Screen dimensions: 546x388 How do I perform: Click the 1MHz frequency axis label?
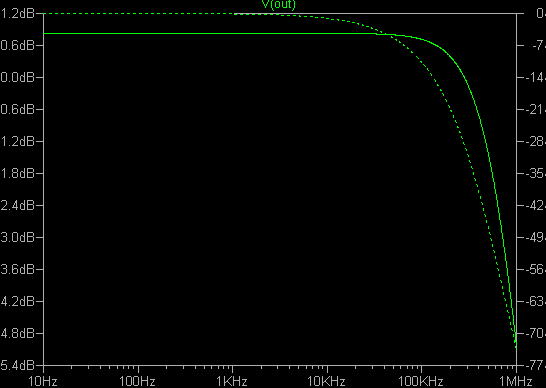click(x=516, y=381)
